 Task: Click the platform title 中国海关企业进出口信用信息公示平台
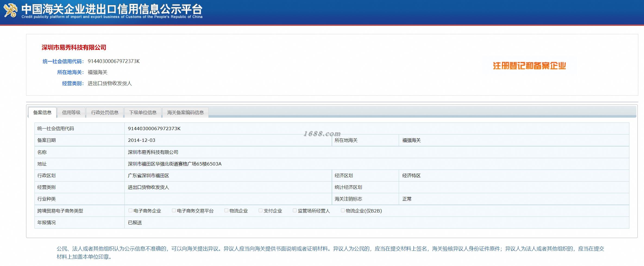[x=112, y=9]
